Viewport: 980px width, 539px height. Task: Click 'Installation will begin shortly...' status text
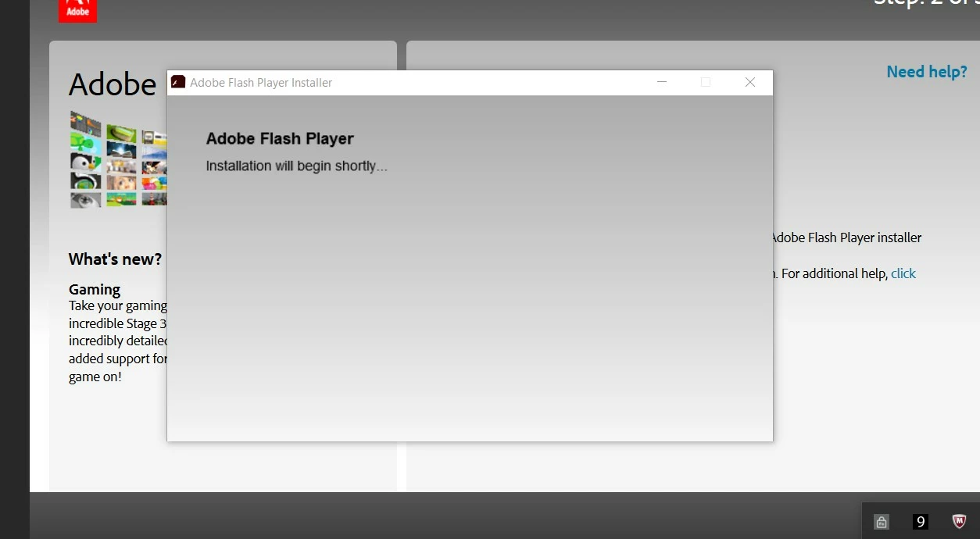tap(296, 166)
